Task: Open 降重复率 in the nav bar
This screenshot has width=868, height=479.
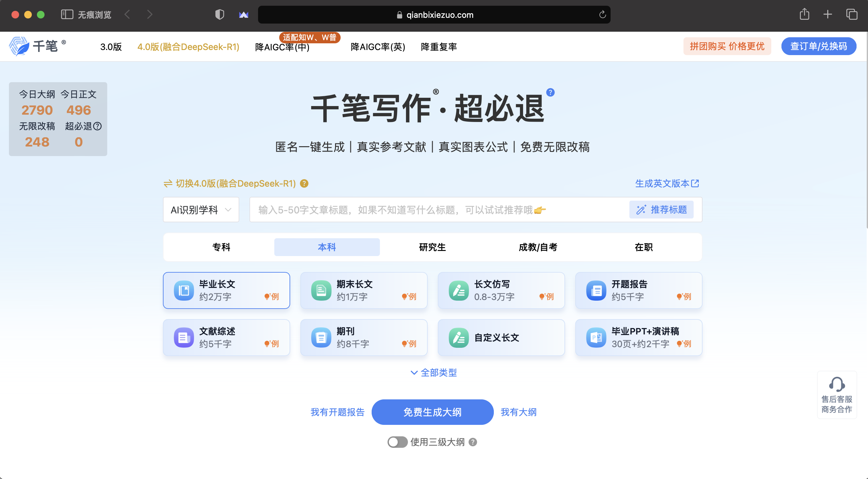Action: (439, 47)
